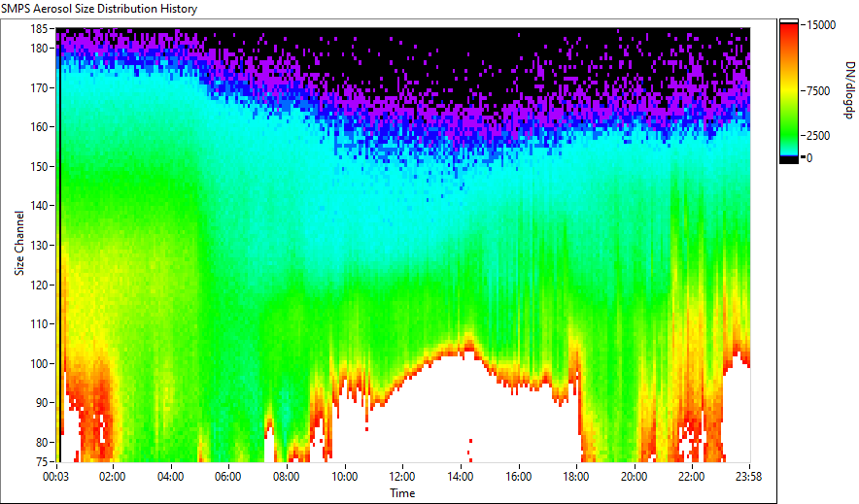
Task: Click the Size Channel axis label
Action: pos(19,243)
